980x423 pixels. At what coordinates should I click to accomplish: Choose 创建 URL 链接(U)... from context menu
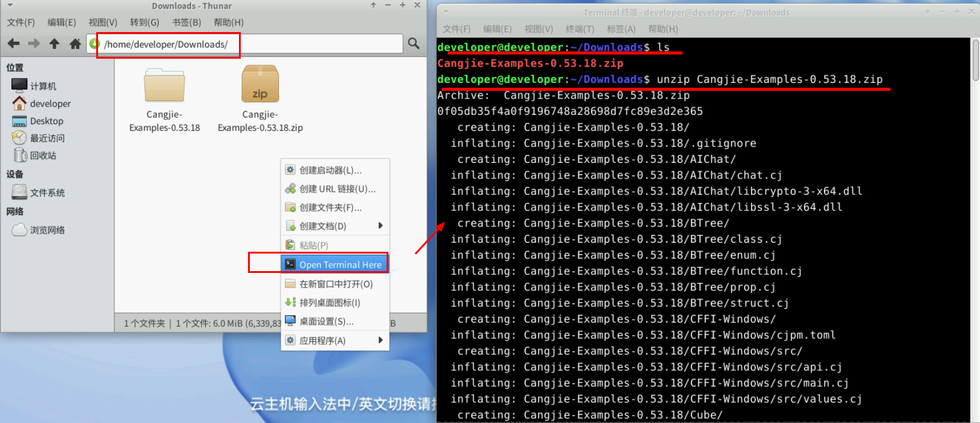335,189
